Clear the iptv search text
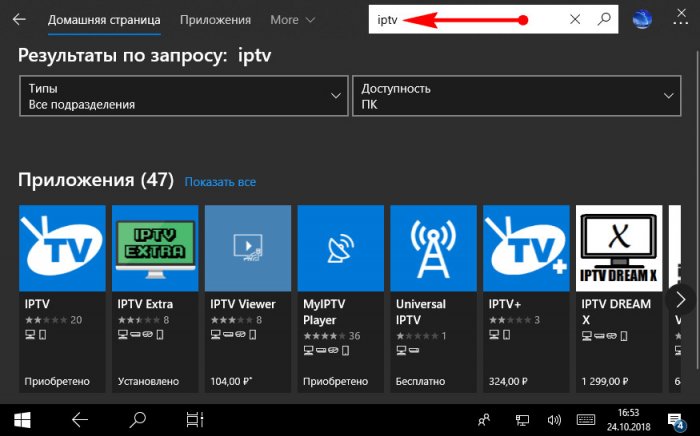Image resolution: width=700 pixels, height=436 pixels. coord(575,19)
